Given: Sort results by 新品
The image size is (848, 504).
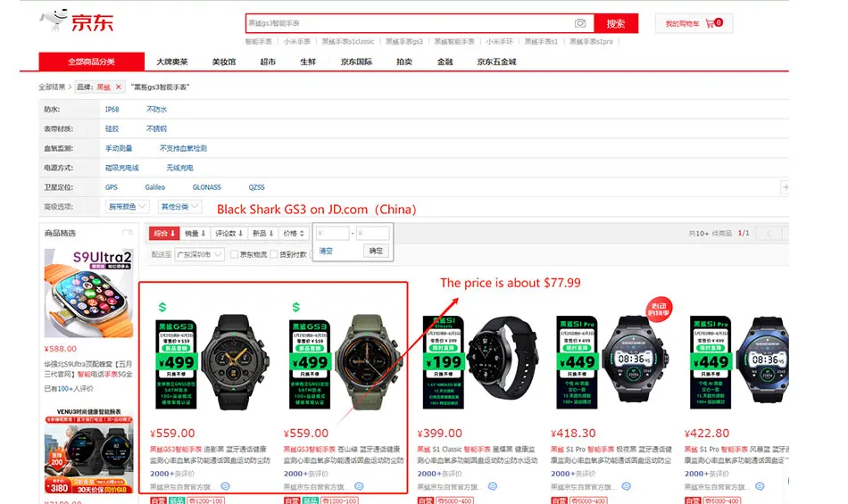Looking at the screenshot, I should click(x=263, y=234).
